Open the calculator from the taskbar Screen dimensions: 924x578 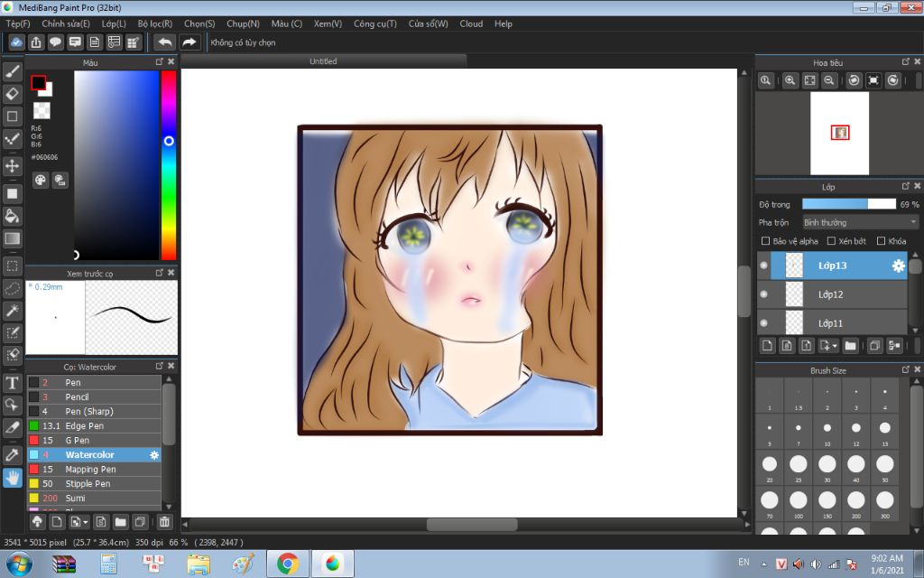(x=108, y=564)
